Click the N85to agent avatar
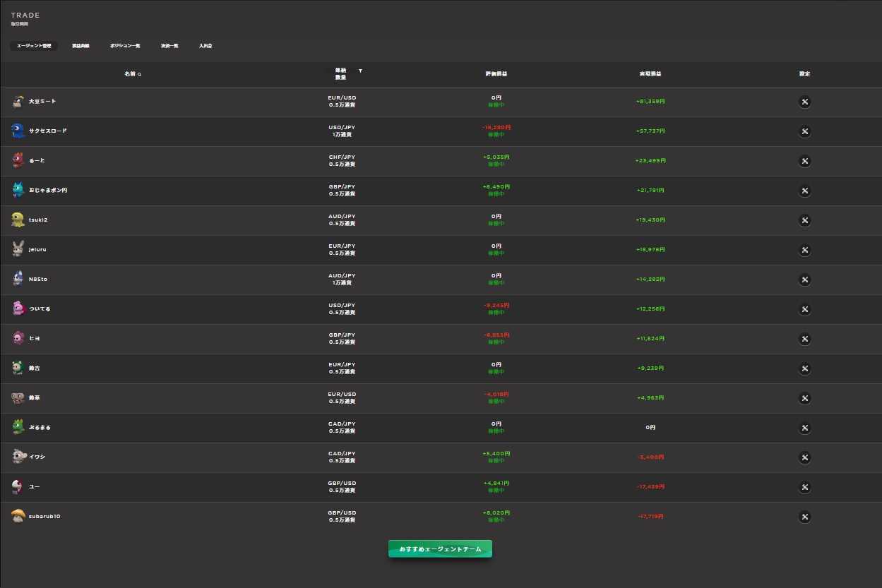Image resolution: width=882 pixels, height=588 pixels. (18, 279)
